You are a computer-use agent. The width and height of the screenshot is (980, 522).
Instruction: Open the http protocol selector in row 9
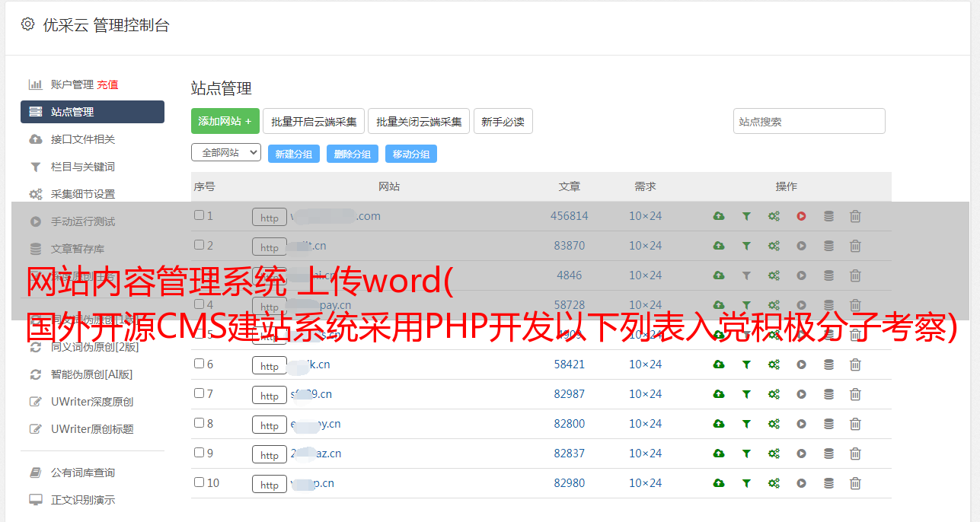click(x=270, y=454)
